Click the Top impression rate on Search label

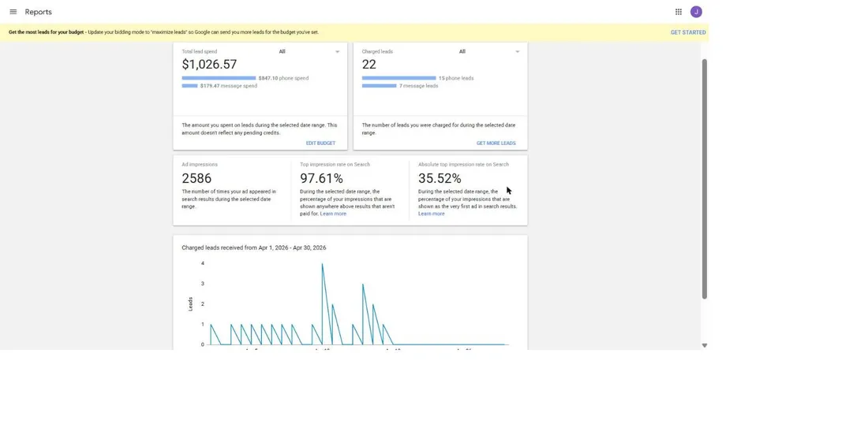coord(335,164)
